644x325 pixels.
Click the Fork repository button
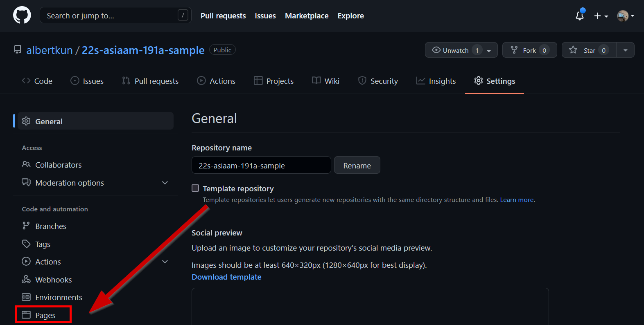pos(529,50)
